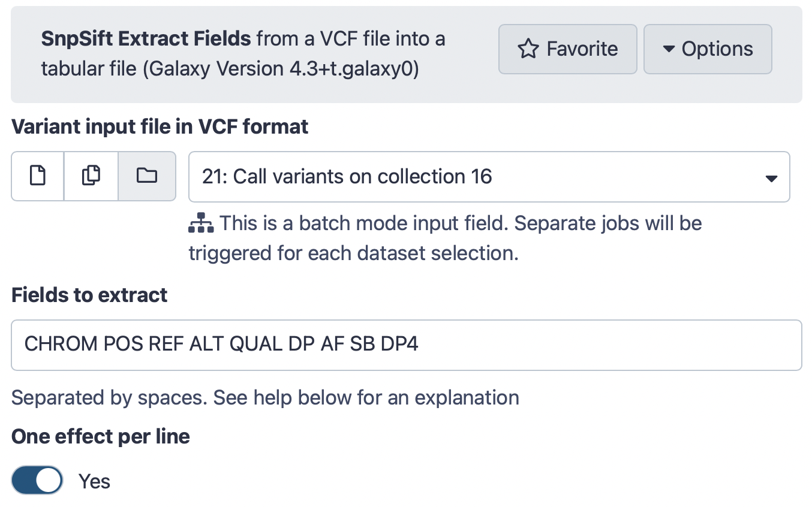
Task: Click the dropdown arrow of VCF input selector
Action: (771, 178)
